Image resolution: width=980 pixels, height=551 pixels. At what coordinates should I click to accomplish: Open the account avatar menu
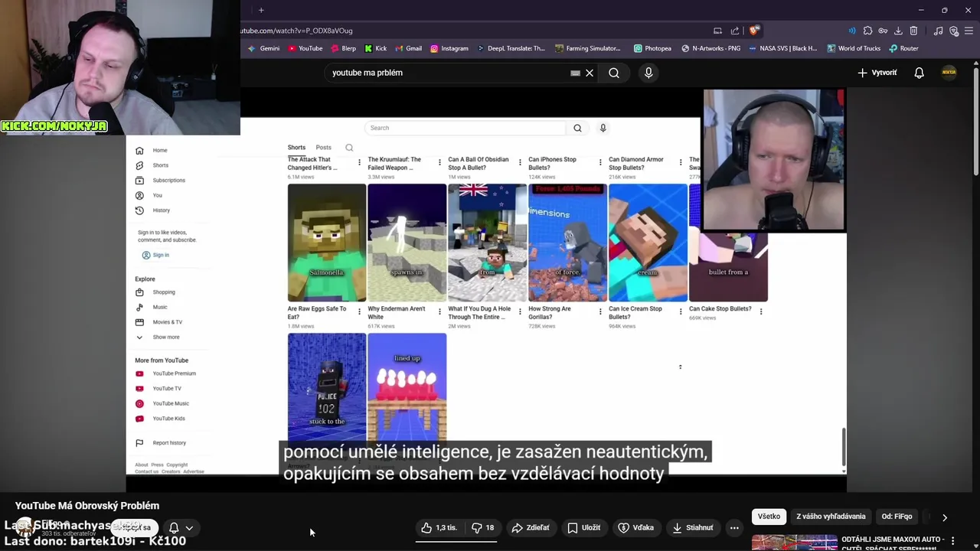[x=949, y=73]
